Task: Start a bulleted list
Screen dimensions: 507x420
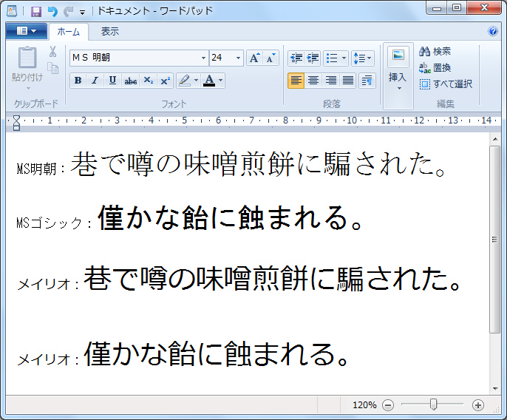Action: (x=332, y=58)
